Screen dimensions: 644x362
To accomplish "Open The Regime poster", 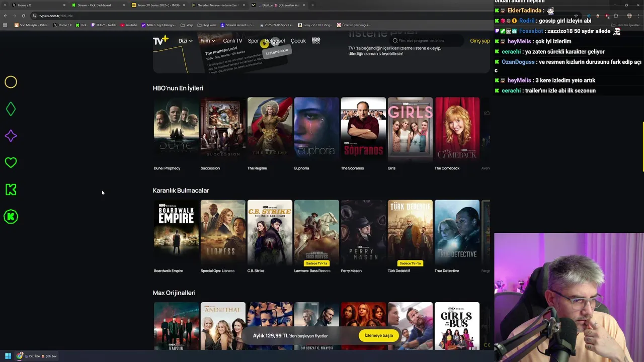I will coord(270,130).
